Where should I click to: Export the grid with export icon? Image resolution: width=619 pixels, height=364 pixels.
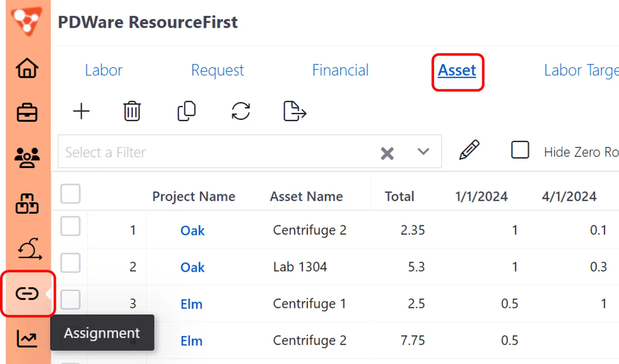coord(295,111)
